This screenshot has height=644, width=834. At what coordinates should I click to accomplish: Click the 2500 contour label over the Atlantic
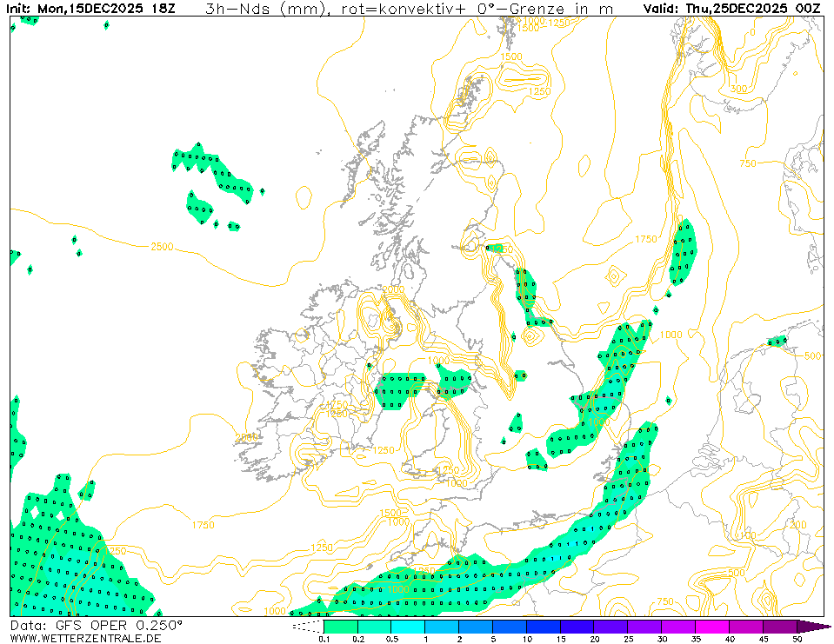click(162, 247)
